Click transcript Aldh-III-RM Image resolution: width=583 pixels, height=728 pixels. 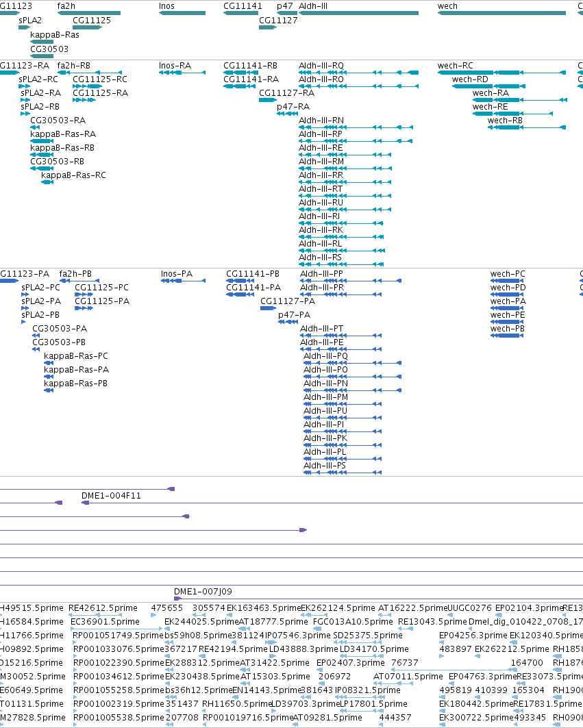321,162
